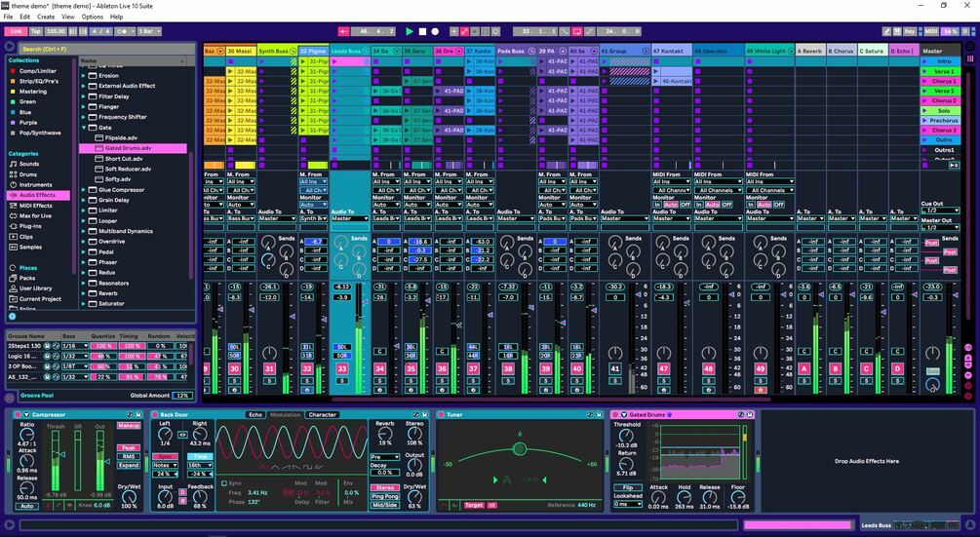Open the reverb Pre location dropdown
Image resolution: width=980 pixels, height=537 pixels.
(x=385, y=457)
